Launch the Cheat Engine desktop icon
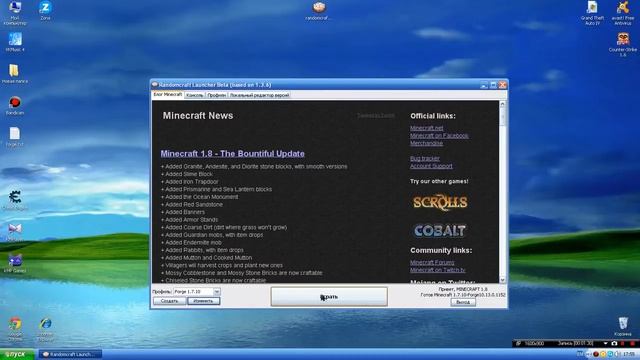640x360 pixels. coord(15,200)
